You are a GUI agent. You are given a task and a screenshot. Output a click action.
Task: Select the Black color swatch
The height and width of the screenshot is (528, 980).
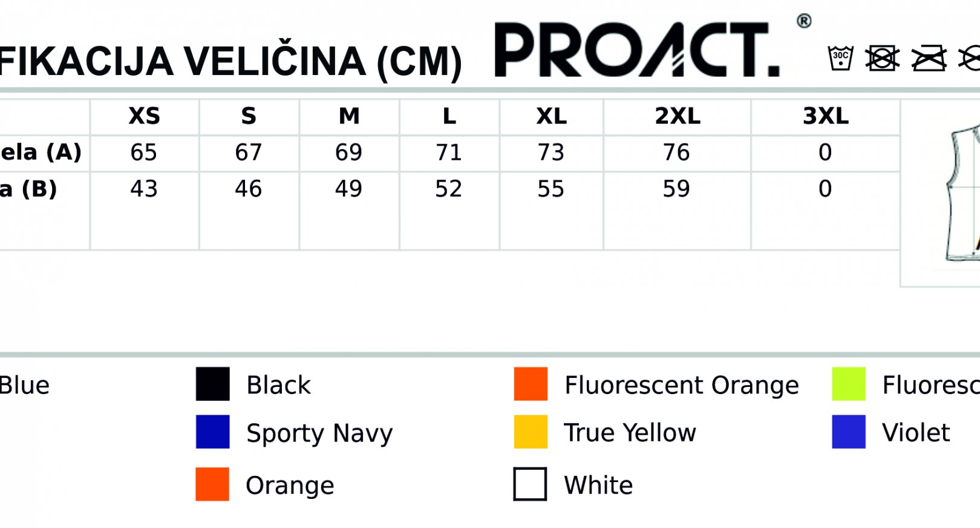213,384
